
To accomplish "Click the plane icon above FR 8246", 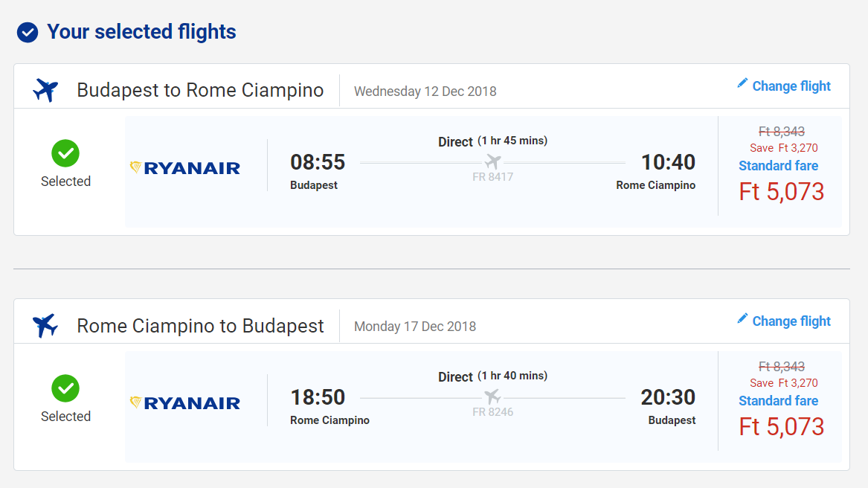I will pos(492,396).
